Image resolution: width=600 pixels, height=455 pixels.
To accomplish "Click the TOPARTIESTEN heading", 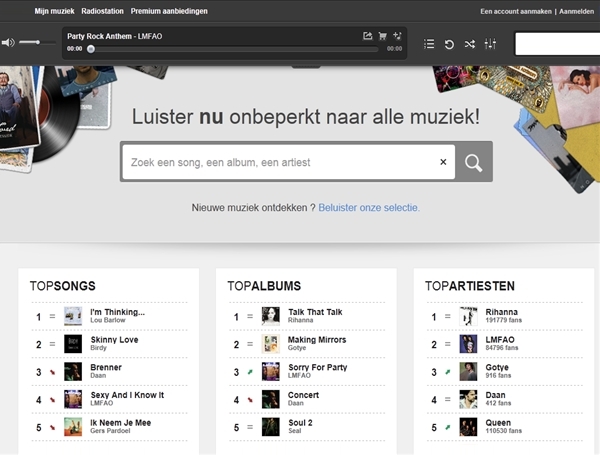I will [x=470, y=286].
